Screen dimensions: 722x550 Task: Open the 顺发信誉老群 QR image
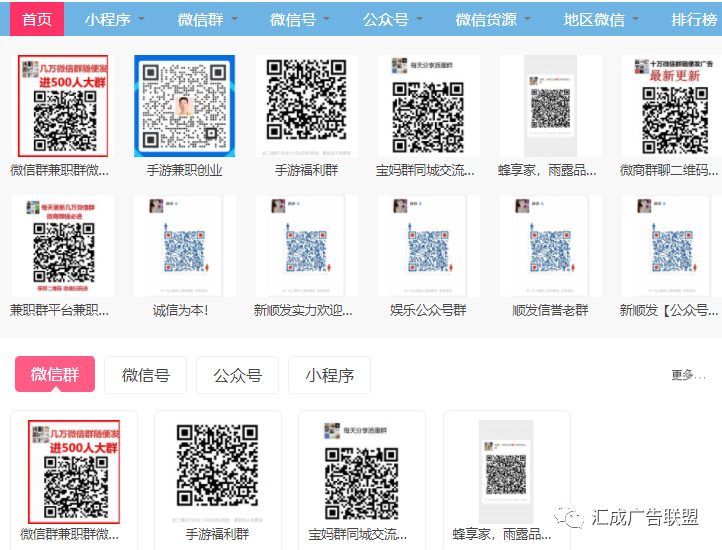pyautogui.click(x=551, y=246)
